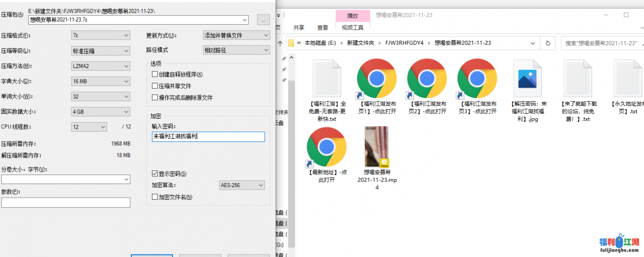Click the browse '...' button for archive path
644x257 pixels.
click(x=263, y=20)
